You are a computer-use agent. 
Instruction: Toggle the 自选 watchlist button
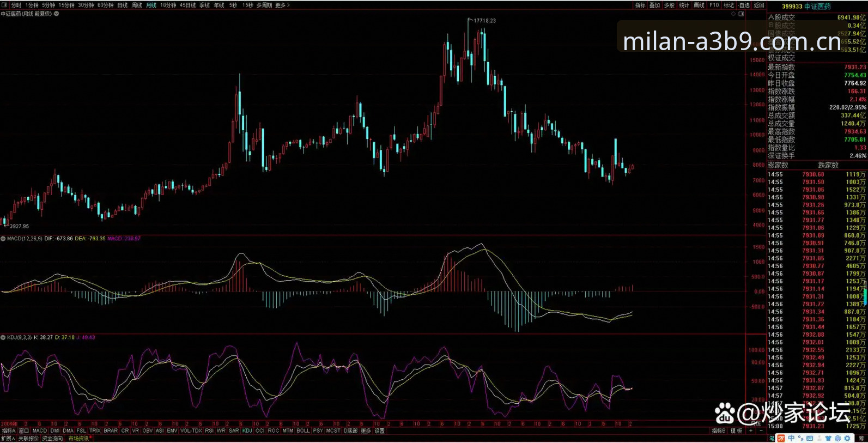(744, 5)
